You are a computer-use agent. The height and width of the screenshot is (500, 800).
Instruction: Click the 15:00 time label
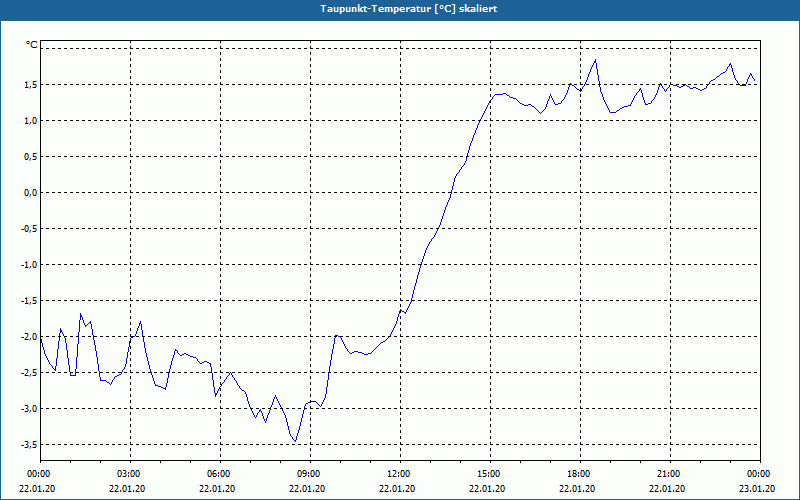[x=490, y=474]
